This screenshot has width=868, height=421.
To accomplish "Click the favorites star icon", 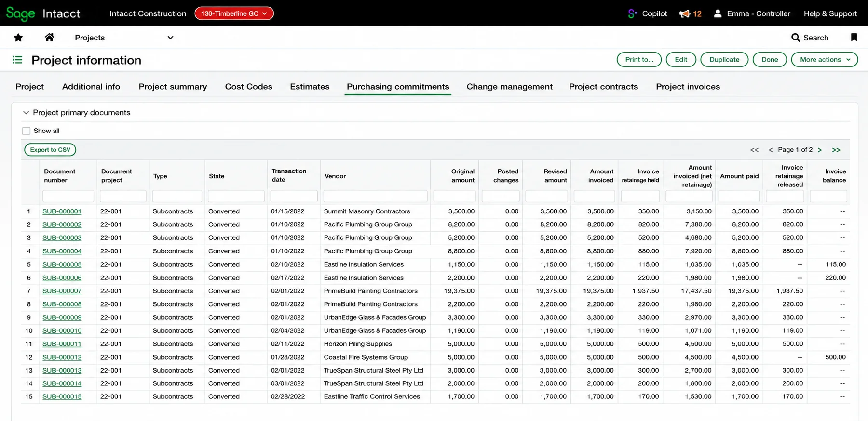I will tap(18, 38).
